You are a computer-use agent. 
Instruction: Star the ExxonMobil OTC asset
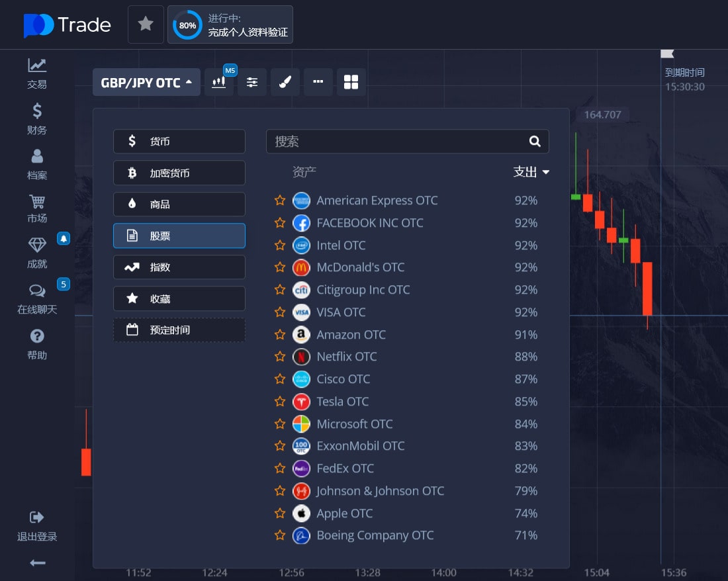280,446
